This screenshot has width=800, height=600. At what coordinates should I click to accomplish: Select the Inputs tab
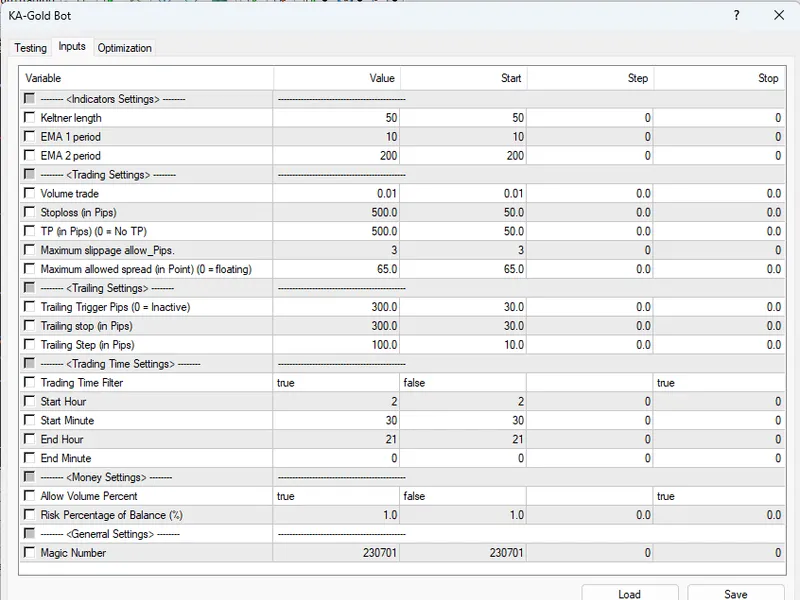coord(72,46)
